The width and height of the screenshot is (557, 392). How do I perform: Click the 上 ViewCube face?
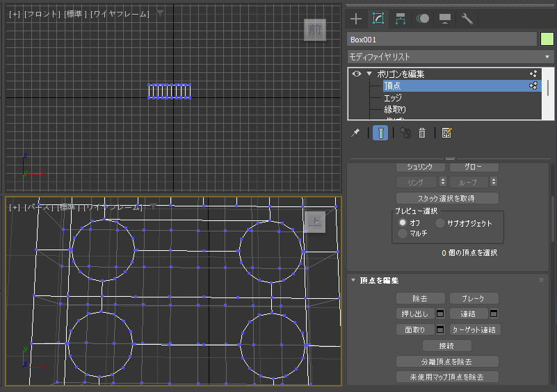coord(315,222)
